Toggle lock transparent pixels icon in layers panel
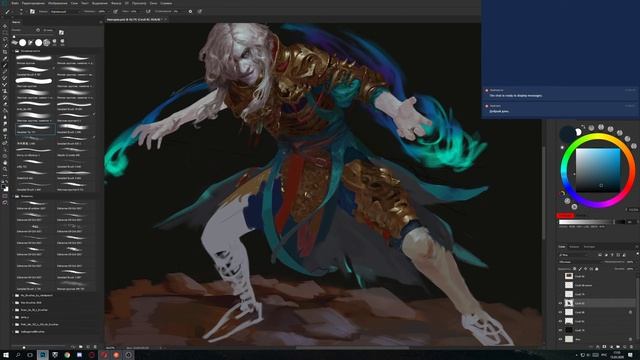The image size is (640, 360). 575,269
